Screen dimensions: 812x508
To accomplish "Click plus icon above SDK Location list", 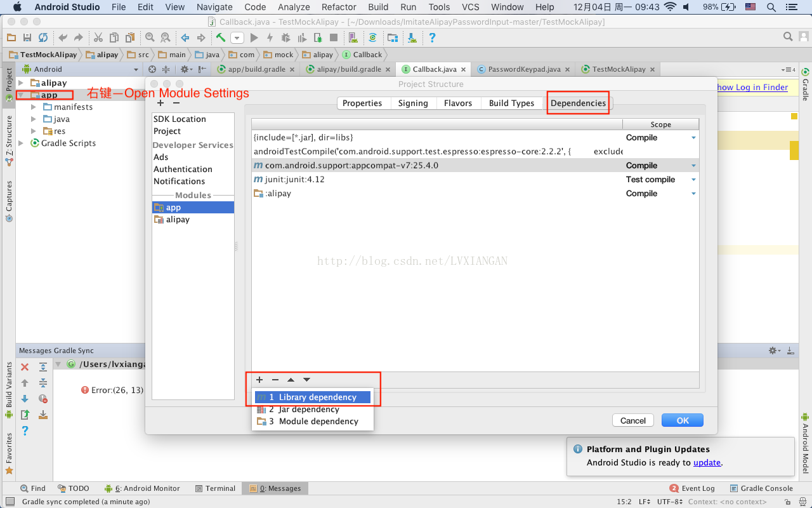I will [x=160, y=103].
